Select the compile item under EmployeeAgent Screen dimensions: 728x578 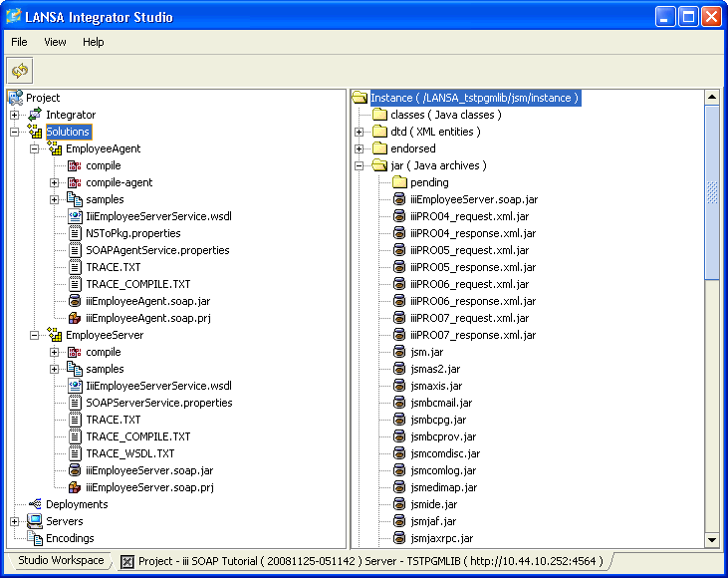tap(103, 165)
